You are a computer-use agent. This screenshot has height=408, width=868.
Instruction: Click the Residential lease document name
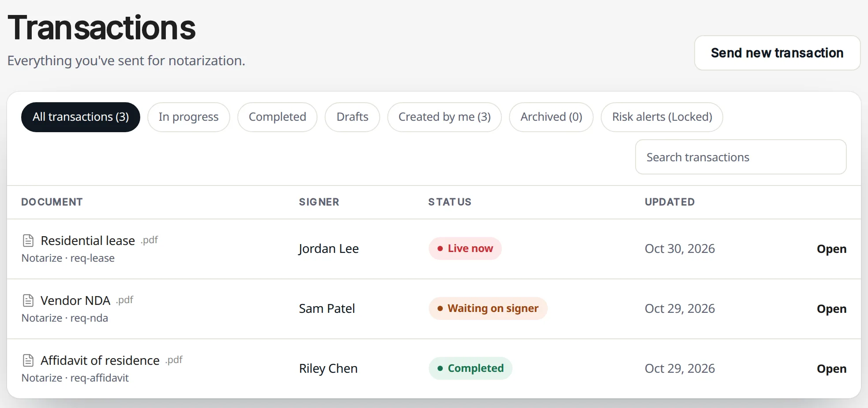pos(88,241)
